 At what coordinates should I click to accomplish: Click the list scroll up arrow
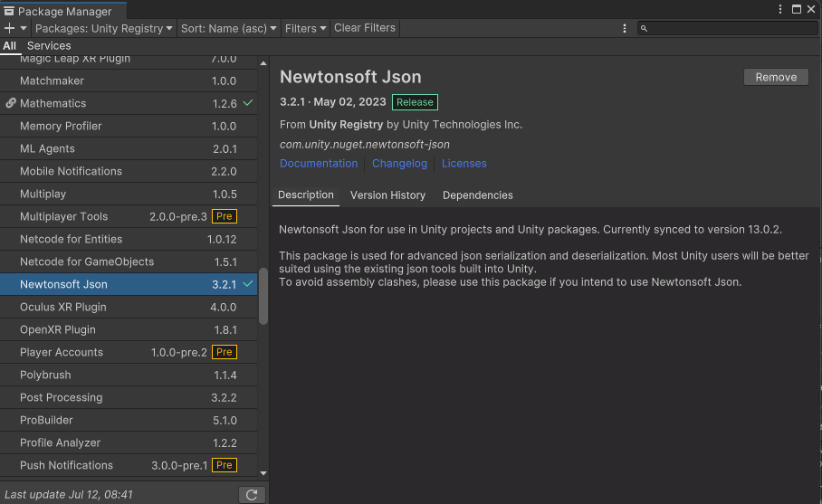pos(263,63)
